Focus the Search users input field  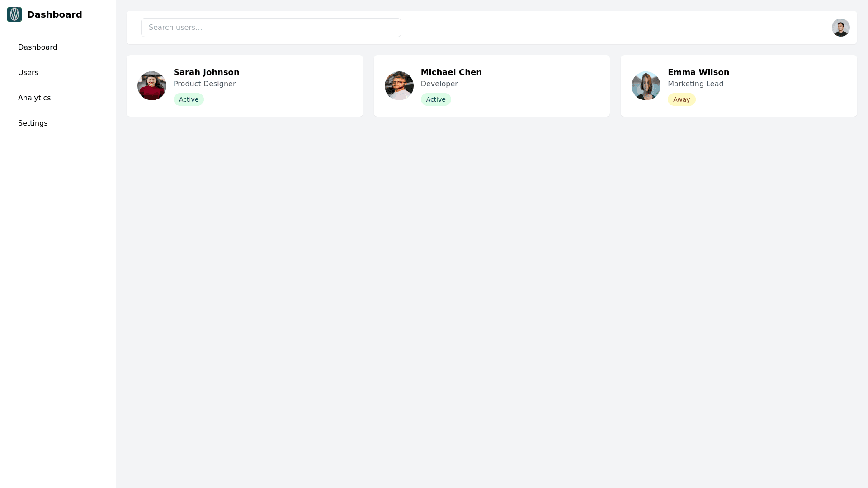[x=271, y=28]
